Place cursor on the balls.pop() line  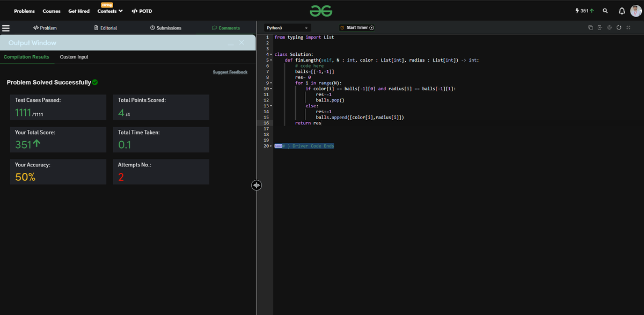point(330,100)
